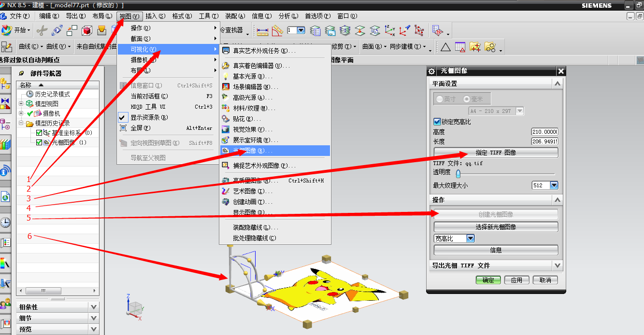Click the move object icon after scissors
The width and height of the screenshot is (644, 335).
(x=57, y=30)
